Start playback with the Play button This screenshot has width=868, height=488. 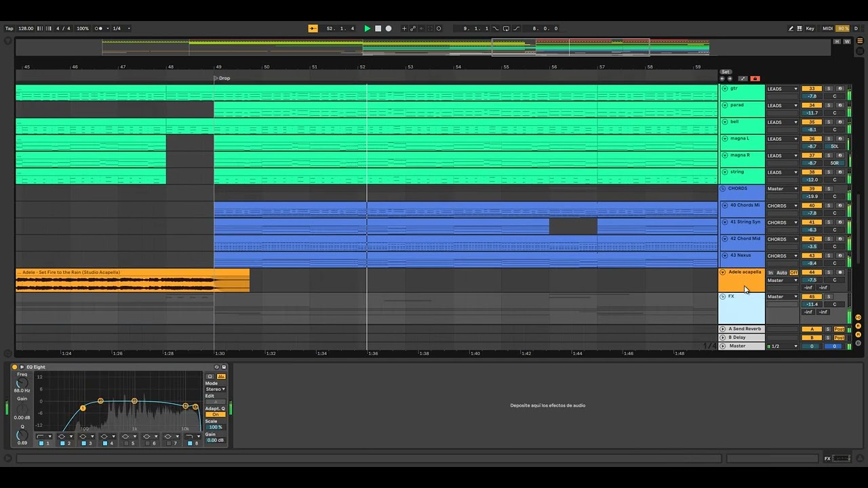pyautogui.click(x=368, y=28)
